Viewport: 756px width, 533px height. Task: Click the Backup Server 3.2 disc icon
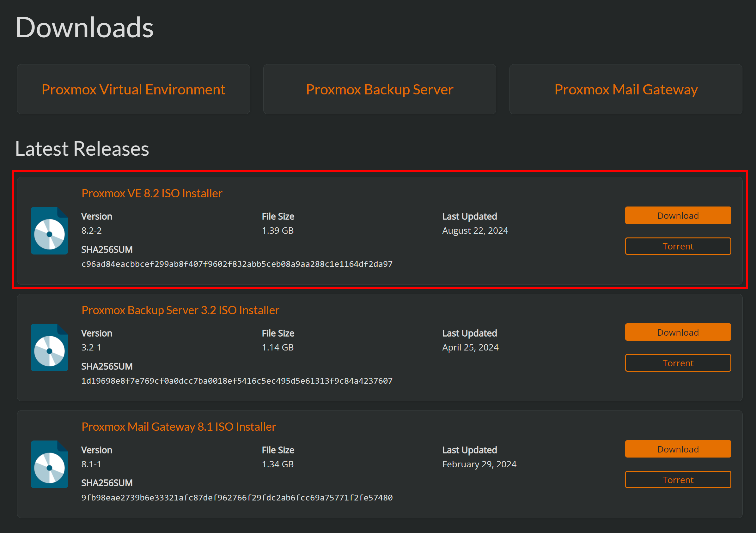click(x=49, y=347)
